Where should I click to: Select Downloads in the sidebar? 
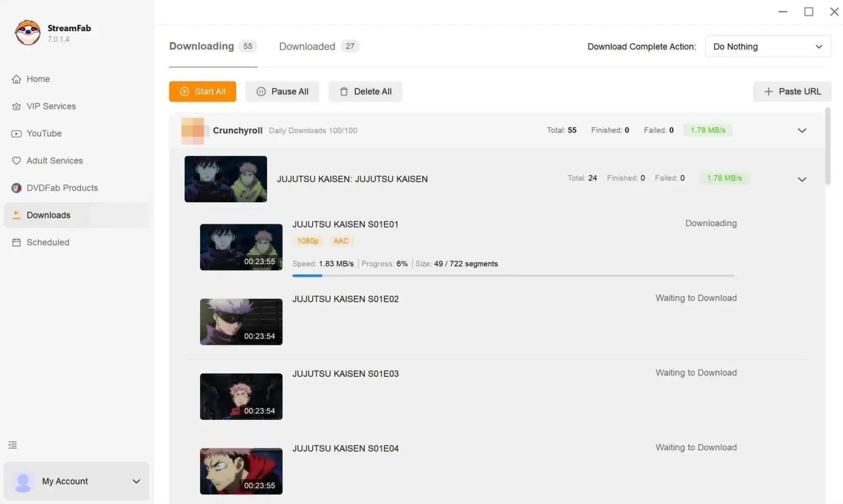pos(76,215)
